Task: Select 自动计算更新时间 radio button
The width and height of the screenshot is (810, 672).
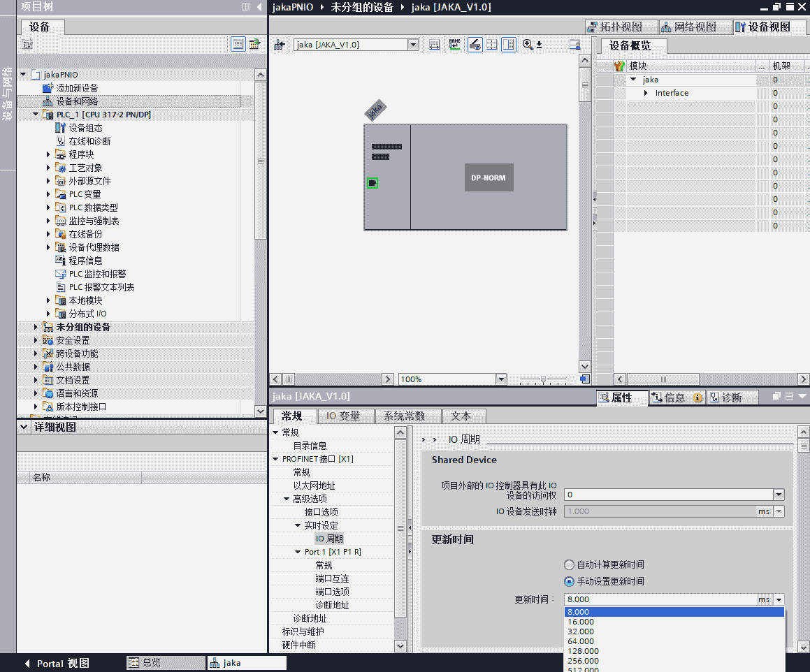Action: click(568, 564)
